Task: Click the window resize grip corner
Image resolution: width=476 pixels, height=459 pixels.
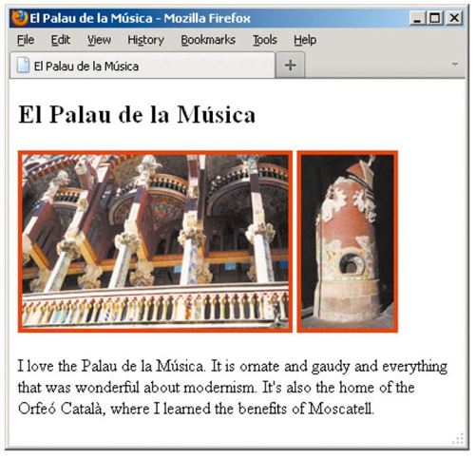Action: click(x=458, y=438)
